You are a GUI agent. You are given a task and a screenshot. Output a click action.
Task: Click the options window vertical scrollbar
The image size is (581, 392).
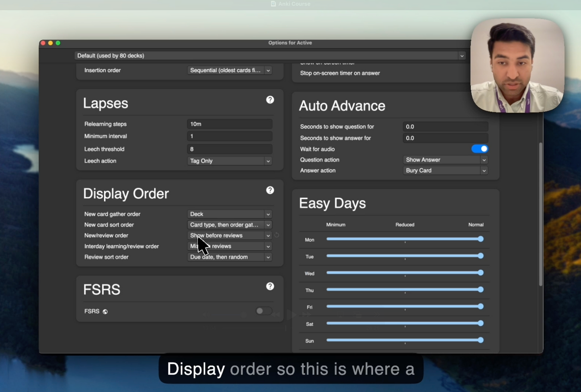click(x=541, y=214)
